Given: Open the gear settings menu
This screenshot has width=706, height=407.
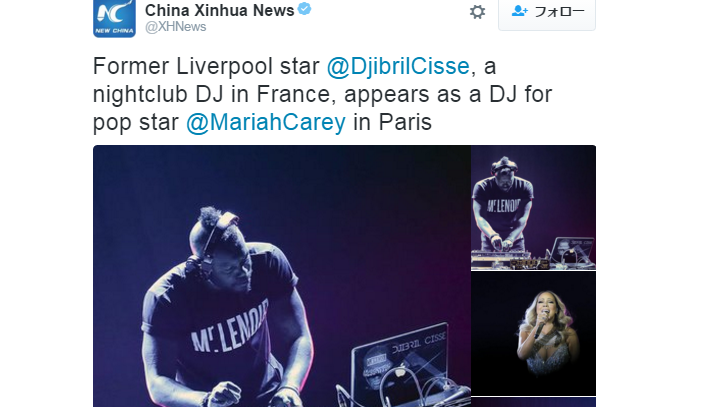Looking at the screenshot, I should 477,12.
